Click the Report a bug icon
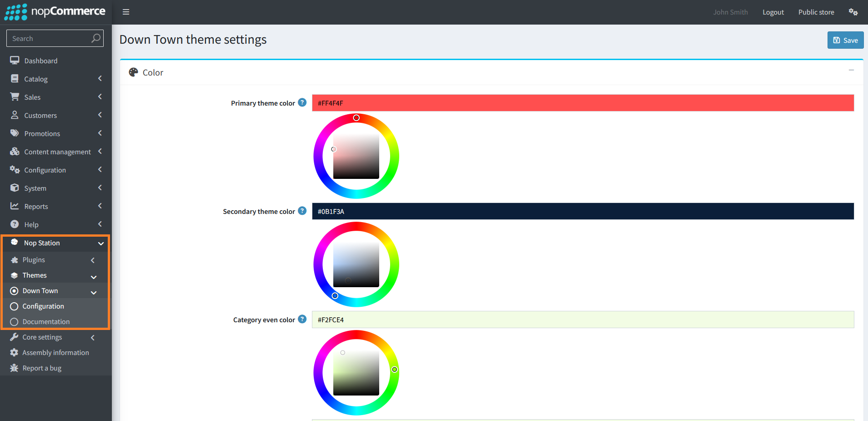Viewport: 868px width, 421px height. [x=14, y=368]
